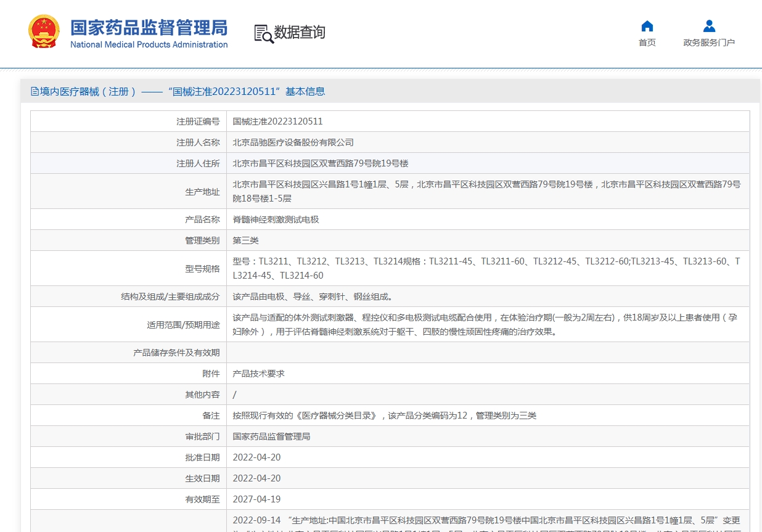Click the intended-use description paragraph

485,324
